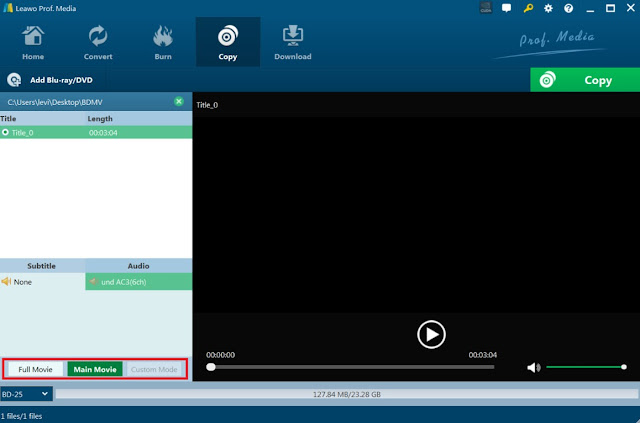Click the 1 files/1 files status text
The width and height of the screenshot is (640, 423).
[21, 416]
